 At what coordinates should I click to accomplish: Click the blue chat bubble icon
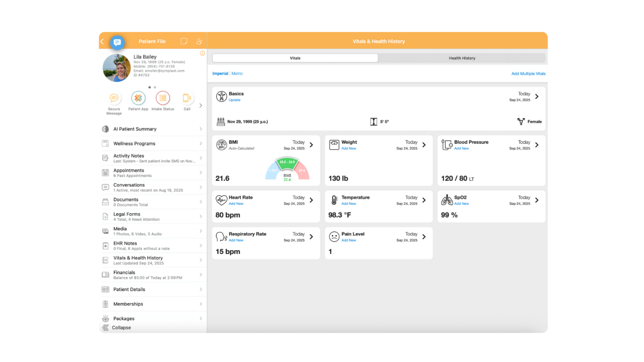[x=117, y=42]
